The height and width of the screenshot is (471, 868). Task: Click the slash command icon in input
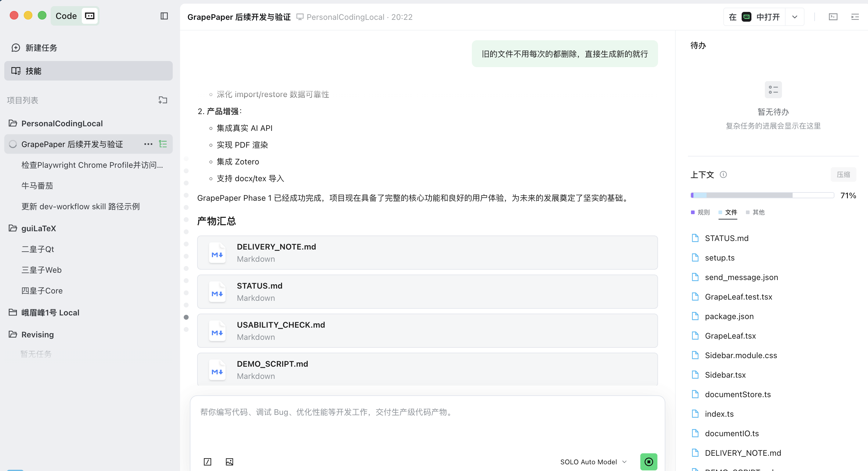208,462
